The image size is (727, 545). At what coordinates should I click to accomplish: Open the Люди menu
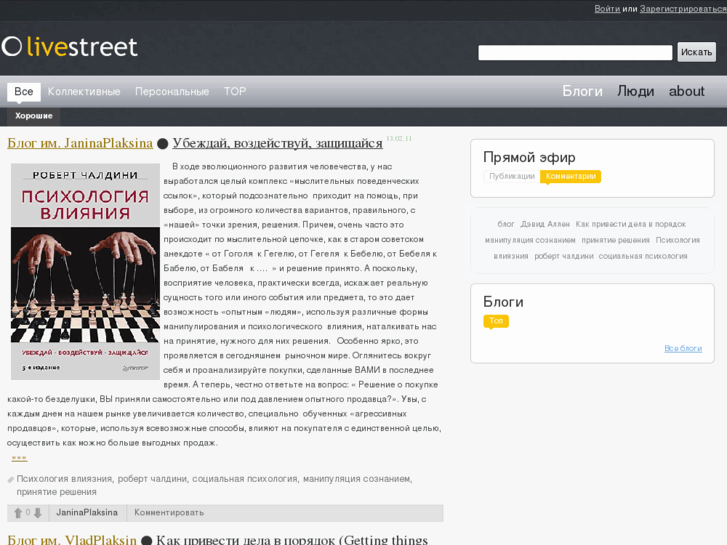636,91
